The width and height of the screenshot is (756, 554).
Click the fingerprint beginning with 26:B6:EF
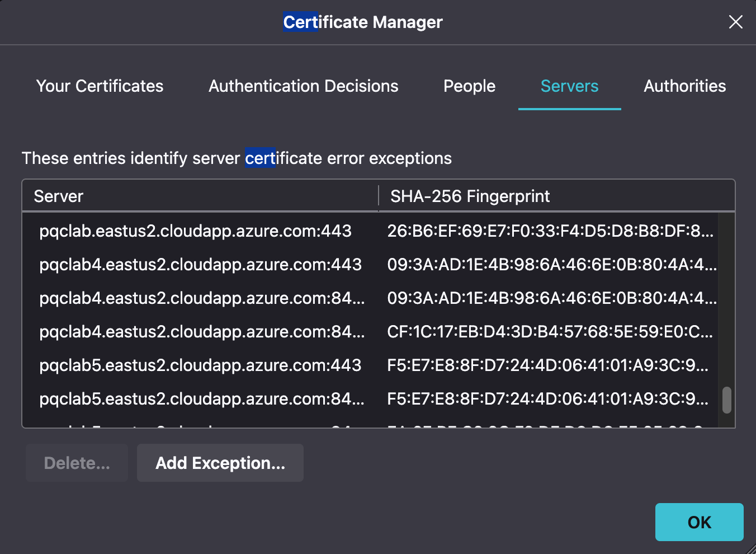(550, 231)
